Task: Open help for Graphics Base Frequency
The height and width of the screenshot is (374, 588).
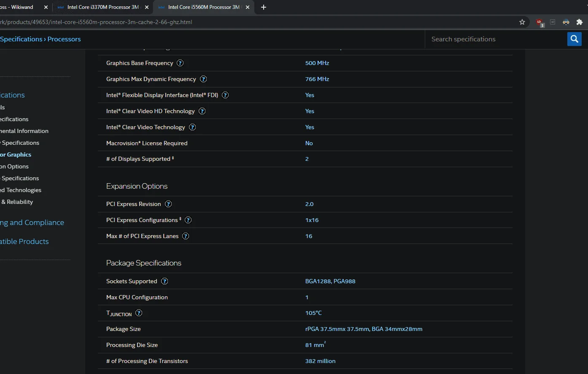Action: pyautogui.click(x=180, y=63)
